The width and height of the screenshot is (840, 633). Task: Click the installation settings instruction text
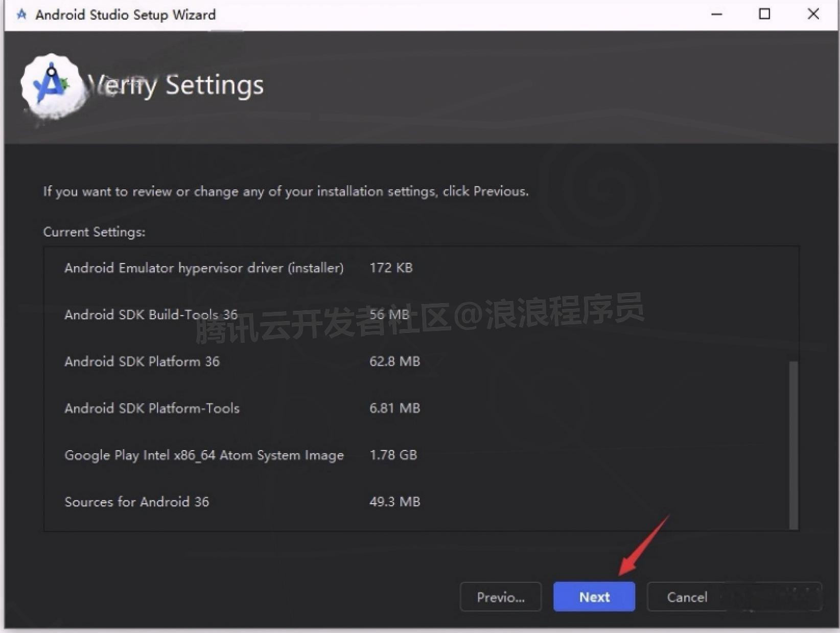(x=286, y=191)
